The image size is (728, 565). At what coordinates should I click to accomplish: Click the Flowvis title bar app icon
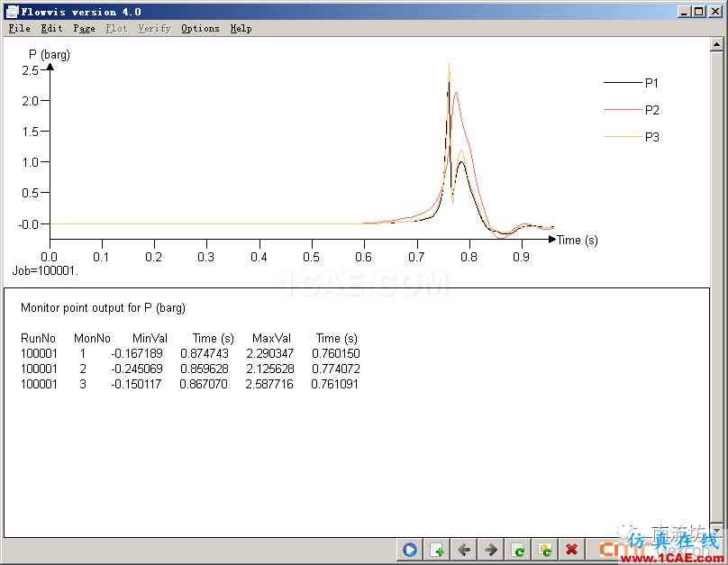12,12
